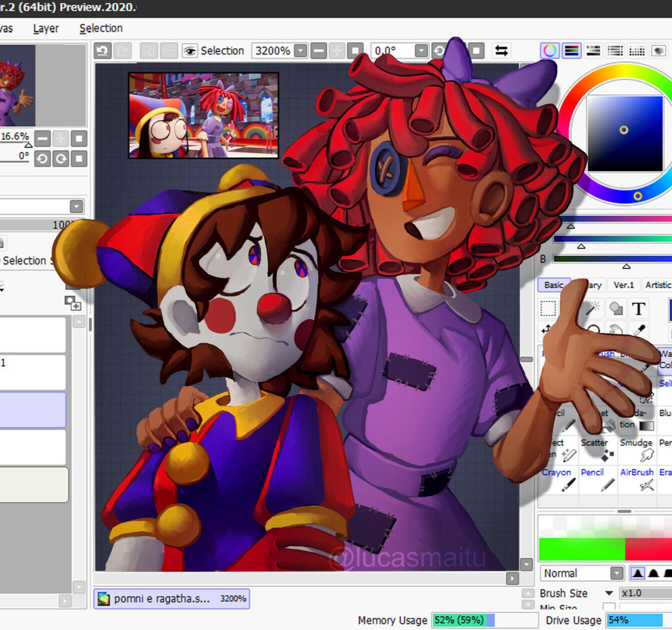Toggle the gray-scale slider panel icon
The height and width of the screenshot is (630, 672).
593,51
